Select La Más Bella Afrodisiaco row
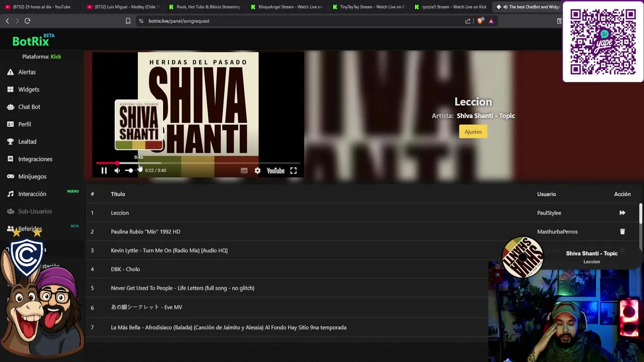 click(228, 327)
